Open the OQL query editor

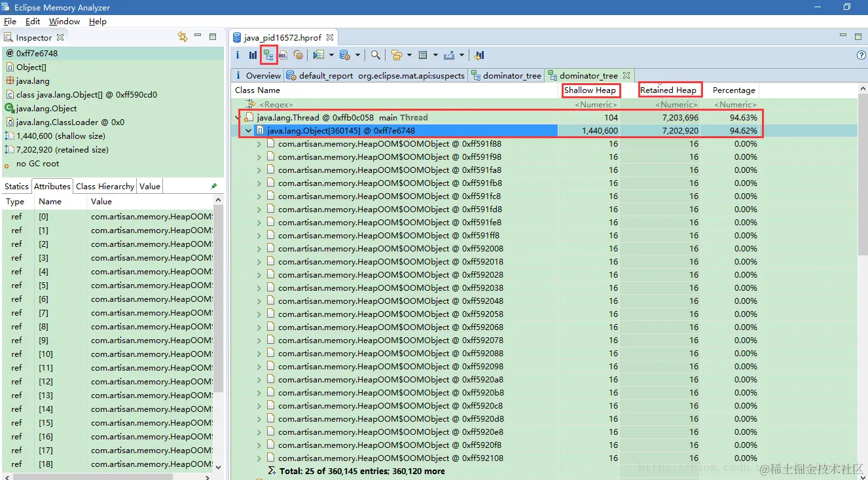(283, 56)
